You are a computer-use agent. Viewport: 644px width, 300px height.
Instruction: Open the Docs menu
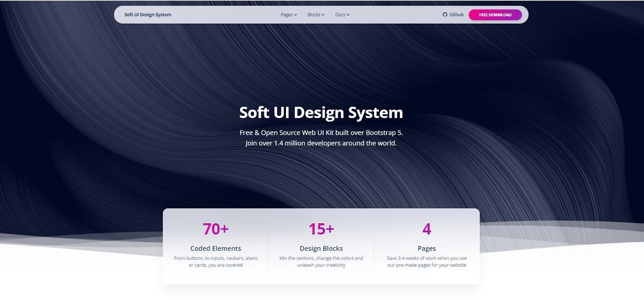coord(342,14)
